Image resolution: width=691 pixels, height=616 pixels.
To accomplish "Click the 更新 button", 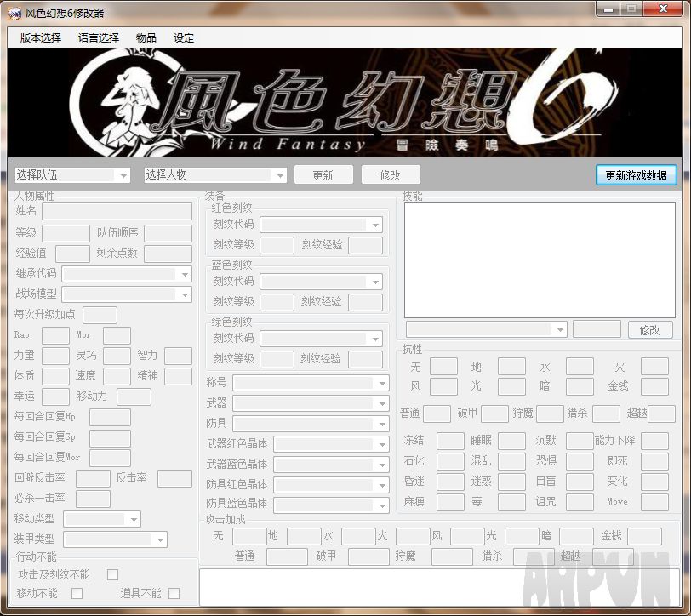I will (323, 175).
